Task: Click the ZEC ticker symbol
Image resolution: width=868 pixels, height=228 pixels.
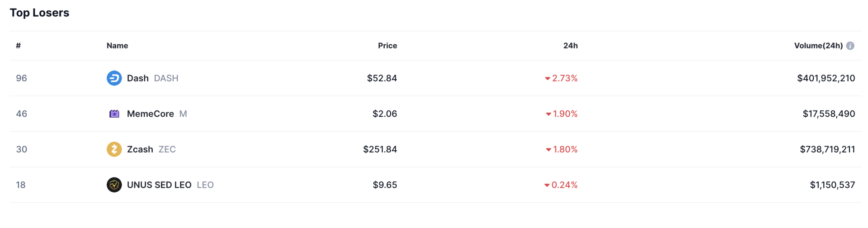Action: tap(167, 149)
